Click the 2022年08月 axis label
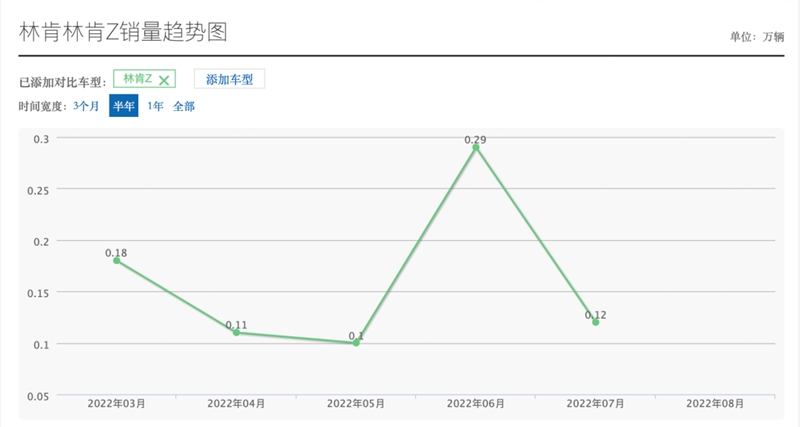 715,404
